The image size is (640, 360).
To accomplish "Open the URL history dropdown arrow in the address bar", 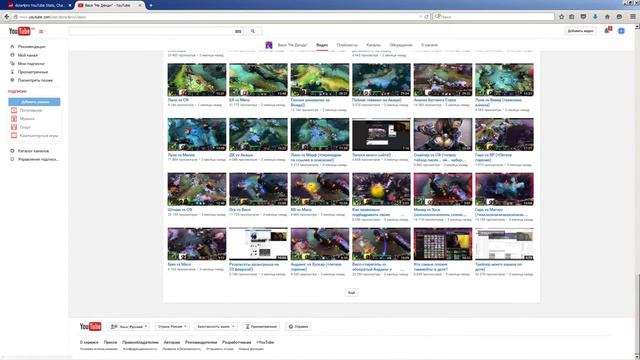I will tap(420, 17).
